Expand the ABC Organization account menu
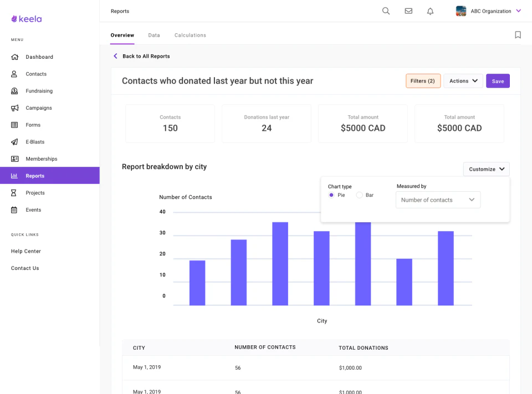This screenshot has width=532, height=394. (x=518, y=11)
